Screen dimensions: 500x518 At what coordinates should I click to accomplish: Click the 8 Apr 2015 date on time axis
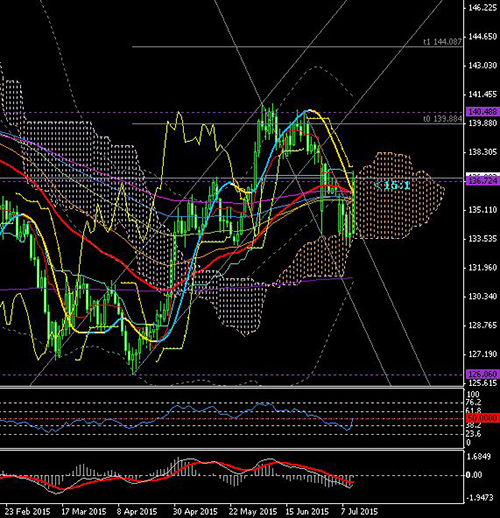pyautogui.click(x=137, y=511)
